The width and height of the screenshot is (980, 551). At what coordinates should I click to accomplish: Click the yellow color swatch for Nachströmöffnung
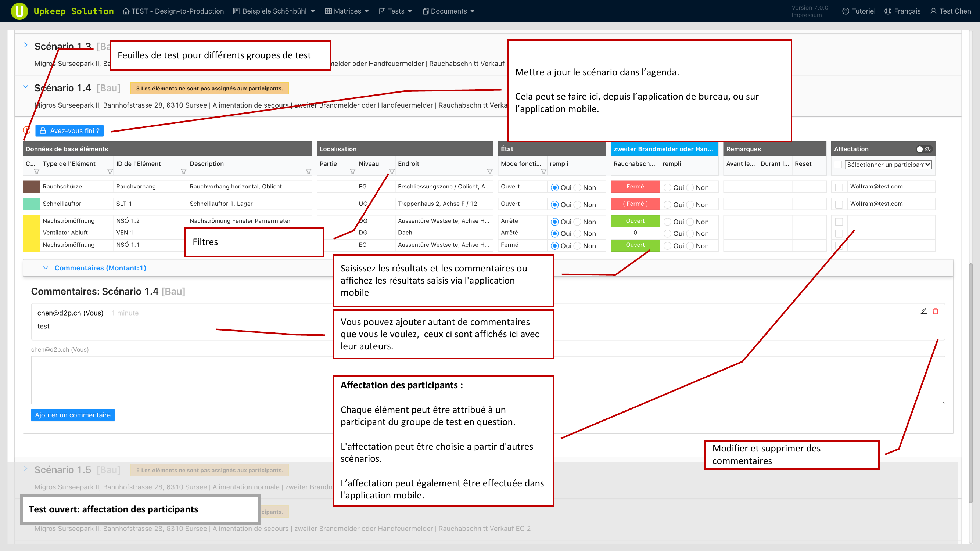pos(31,233)
